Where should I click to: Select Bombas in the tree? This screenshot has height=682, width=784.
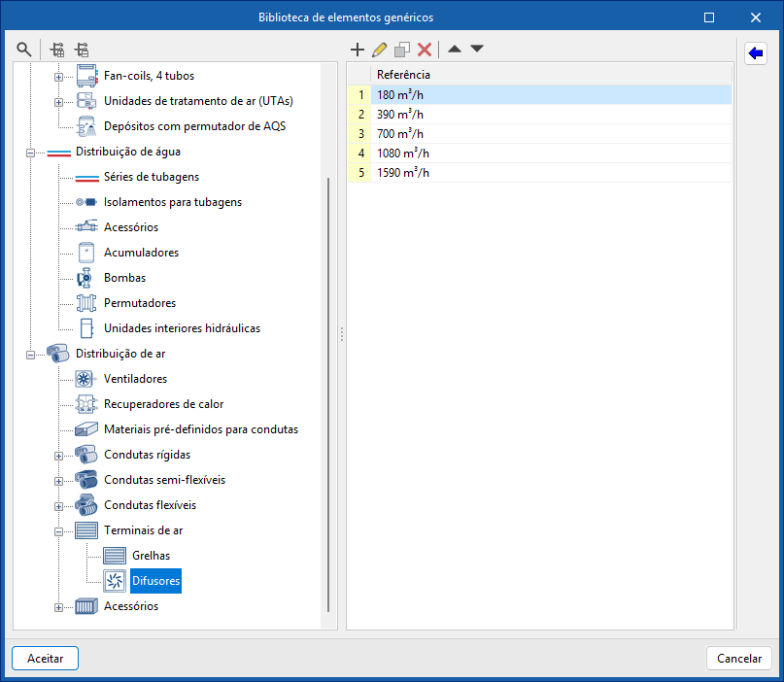tap(124, 278)
